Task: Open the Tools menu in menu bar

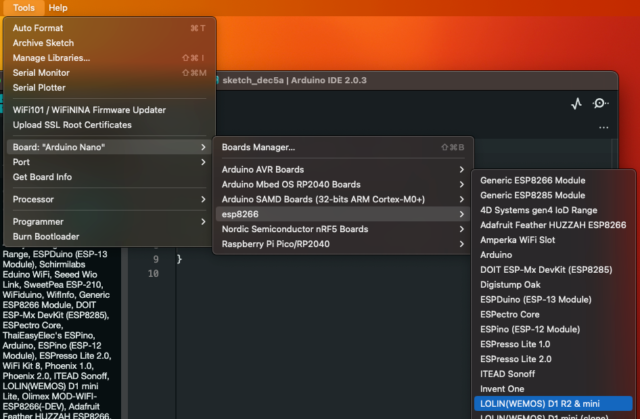Action: pyautogui.click(x=24, y=8)
